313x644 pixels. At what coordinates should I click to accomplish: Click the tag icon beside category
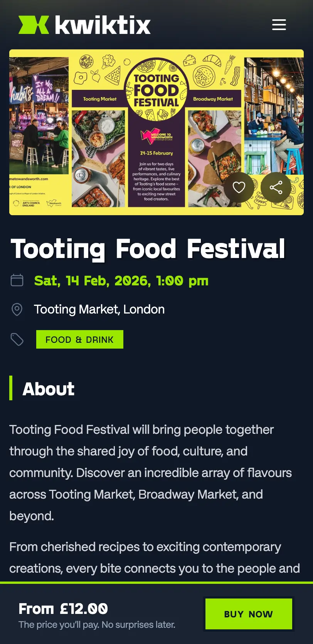[x=17, y=339]
